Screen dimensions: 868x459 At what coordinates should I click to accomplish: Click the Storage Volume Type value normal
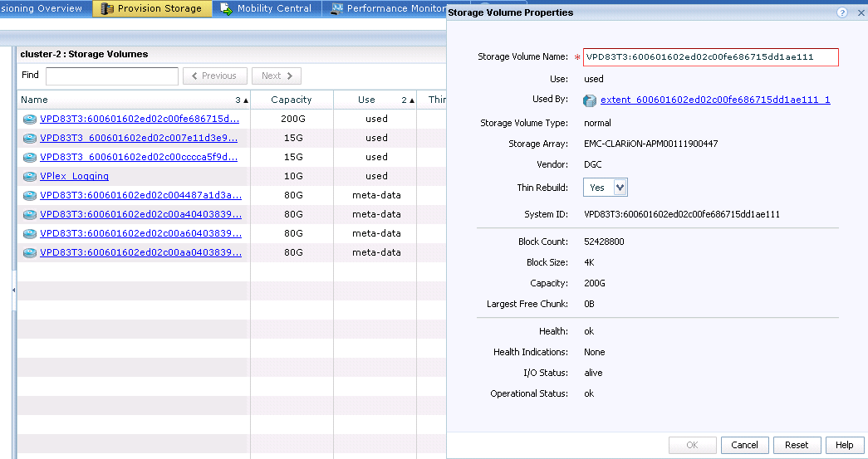pos(597,123)
